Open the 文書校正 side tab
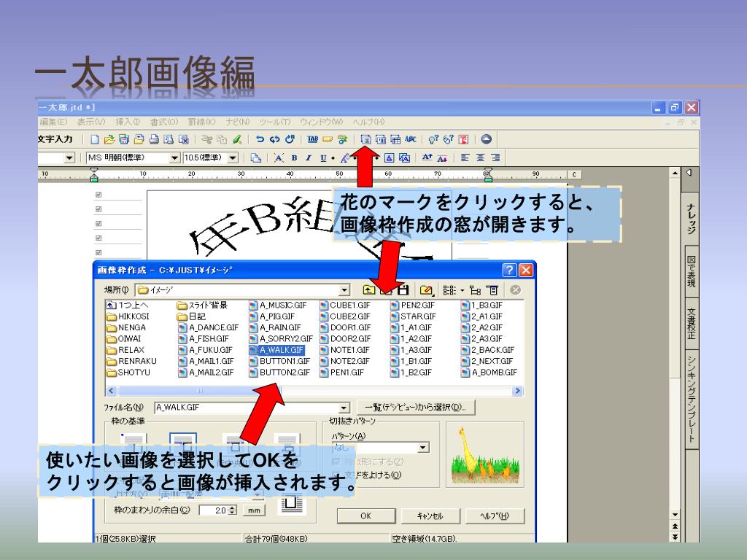Screen dimensions: 747x560 click(x=692, y=324)
